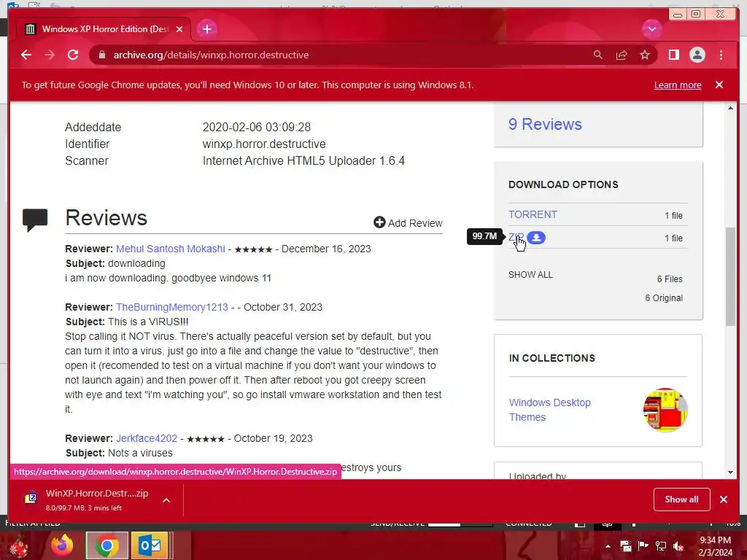Select the Windows XP Horror Edition tab
Image resolution: width=747 pixels, height=560 pixels.
(x=104, y=29)
